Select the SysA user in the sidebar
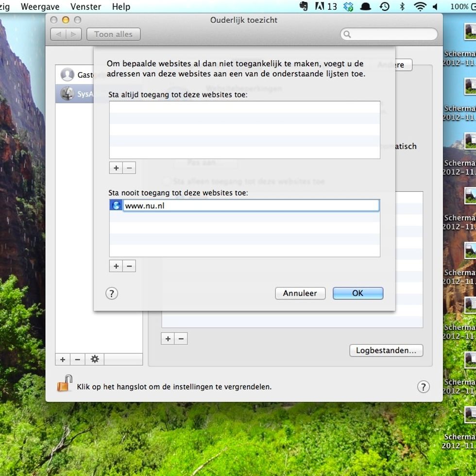Viewport: 476px width, 476px height. 74,93
